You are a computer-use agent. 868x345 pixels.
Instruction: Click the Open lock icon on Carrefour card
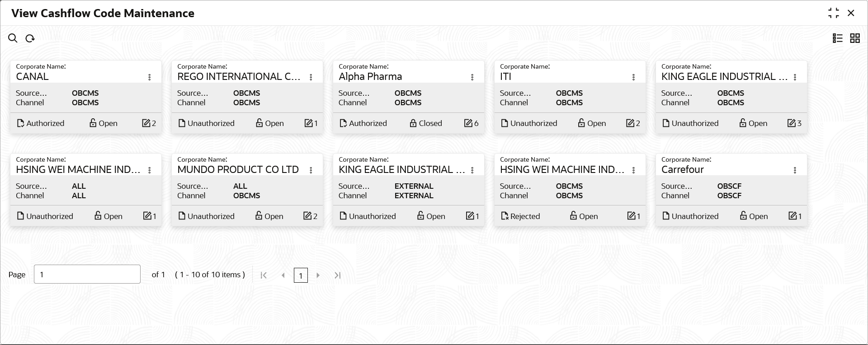[743, 216]
